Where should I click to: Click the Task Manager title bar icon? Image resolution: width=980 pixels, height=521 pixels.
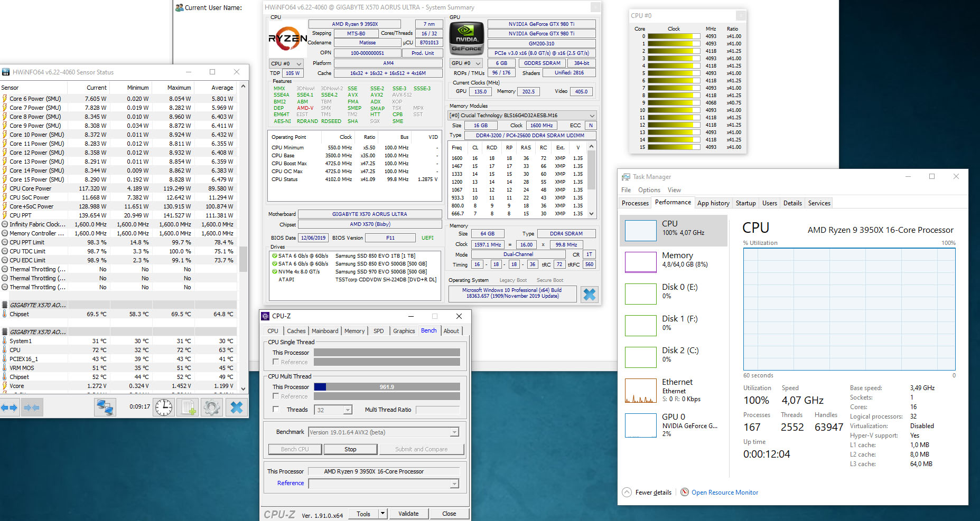click(626, 177)
